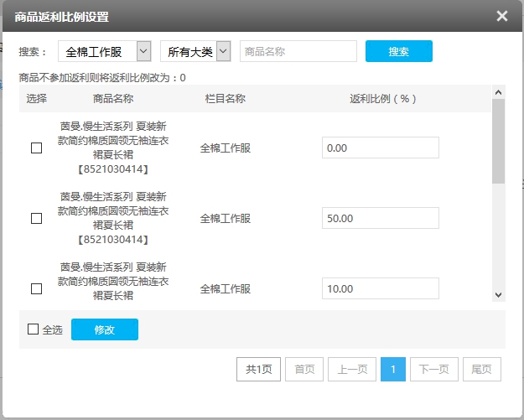Select the checkbox for the 10.00 row
Screen dimensions: 524x420
pyautogui.click(x=36, y=289)
